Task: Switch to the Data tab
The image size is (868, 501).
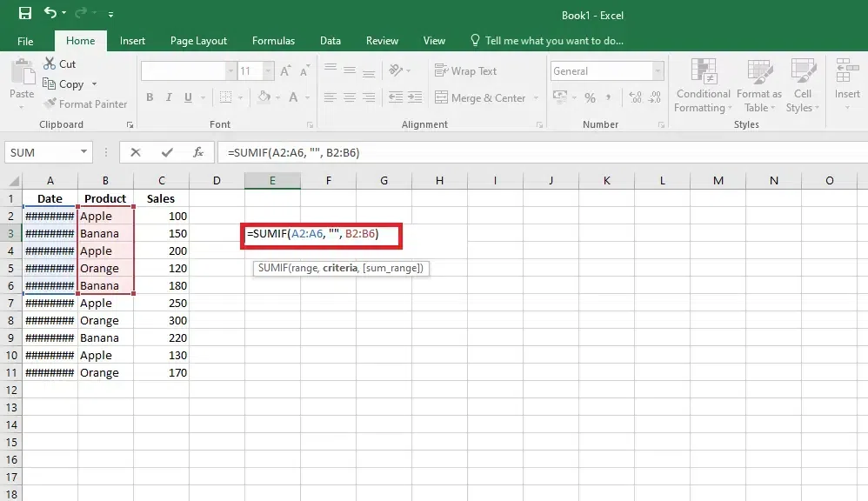Action: pos(331,41)
